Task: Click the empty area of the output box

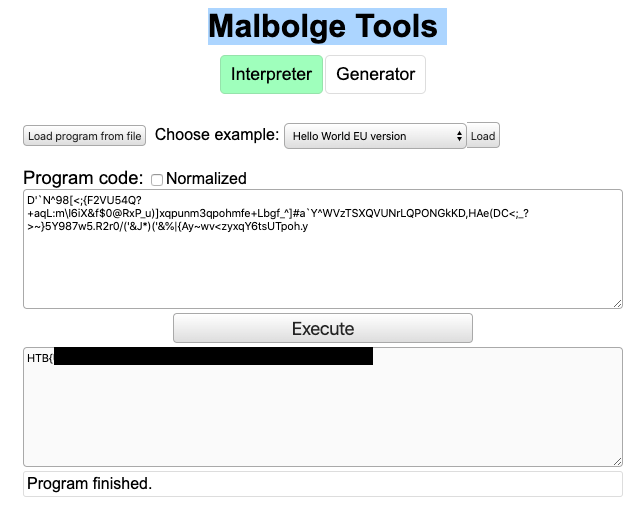Action: [322, 418]
